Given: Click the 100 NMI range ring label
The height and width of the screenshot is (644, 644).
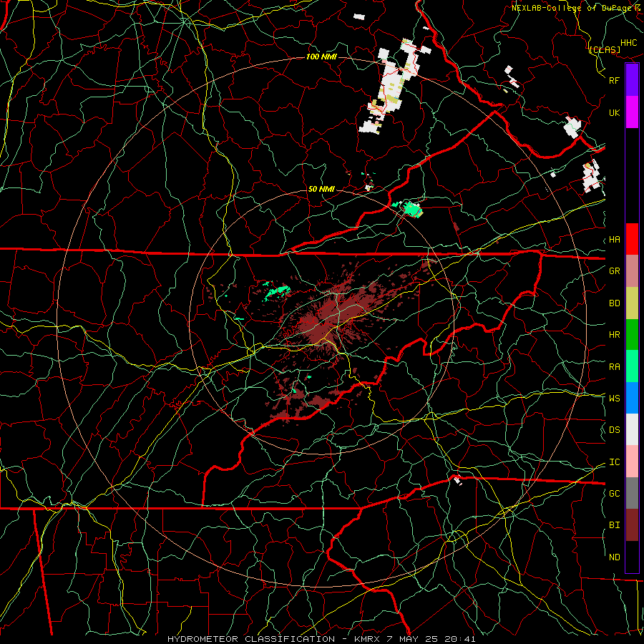Looking at the screenshot, I should pos(321,57).
